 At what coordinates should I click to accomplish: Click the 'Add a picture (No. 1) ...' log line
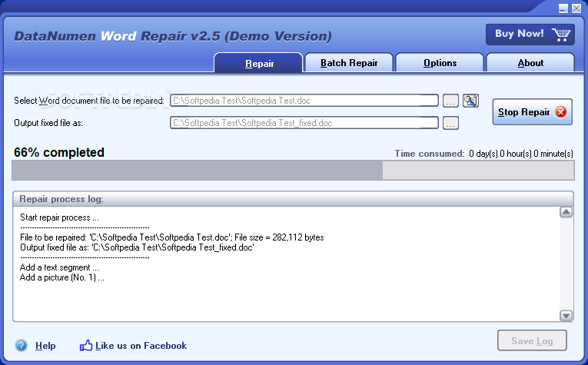[62, 277]
